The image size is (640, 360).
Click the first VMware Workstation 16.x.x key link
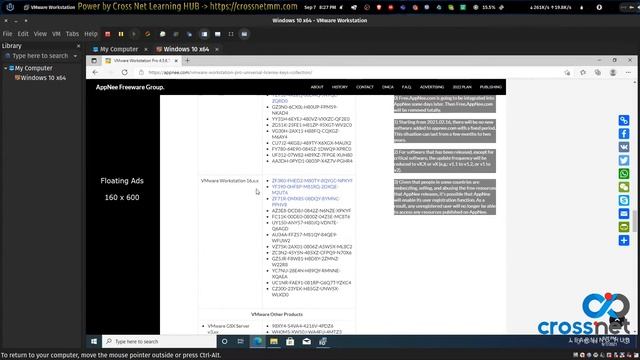coord(312,180)
